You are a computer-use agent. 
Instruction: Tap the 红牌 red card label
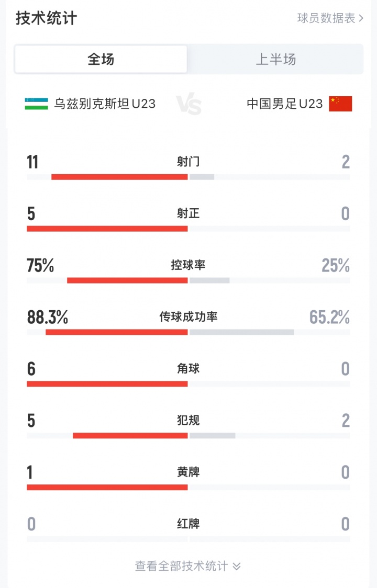coord(188,524)
